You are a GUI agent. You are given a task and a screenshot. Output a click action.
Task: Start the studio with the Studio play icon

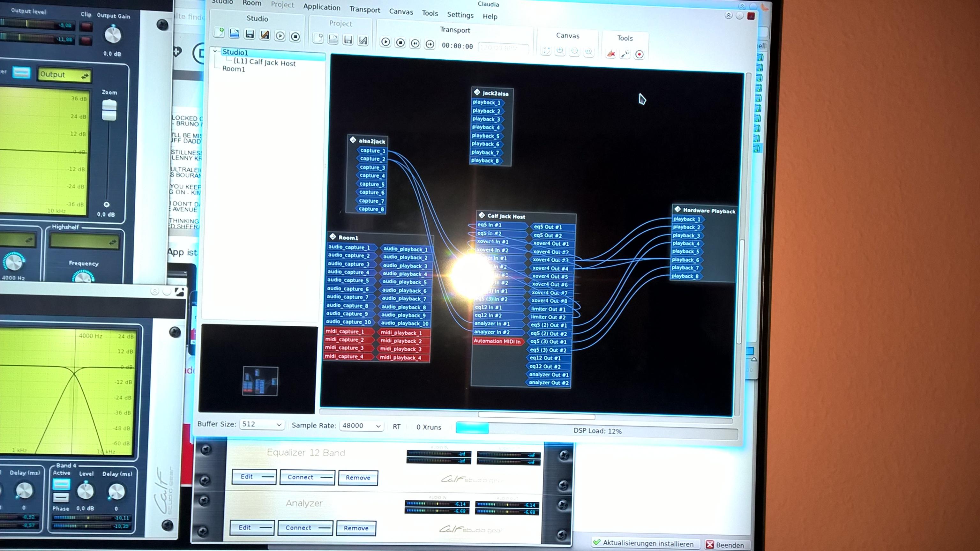pyautogui.click(x=280, y=36)
